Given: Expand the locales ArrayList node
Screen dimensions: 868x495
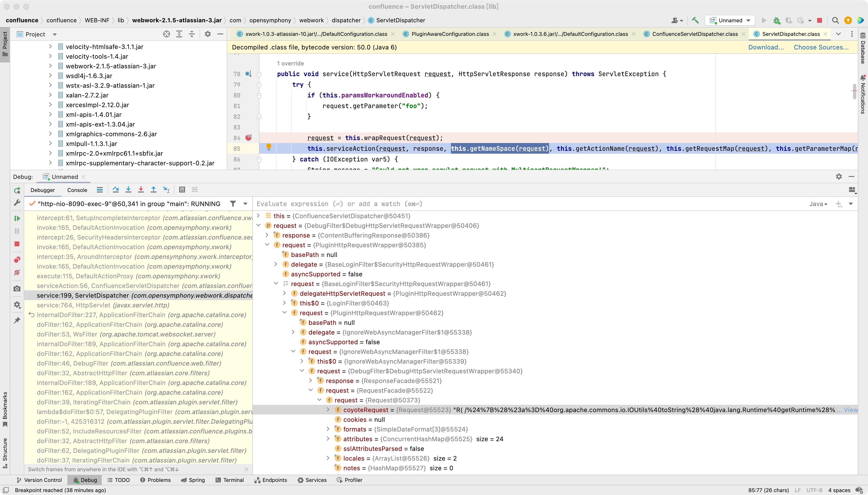Looking at the screenshot, I should (328, 458).
